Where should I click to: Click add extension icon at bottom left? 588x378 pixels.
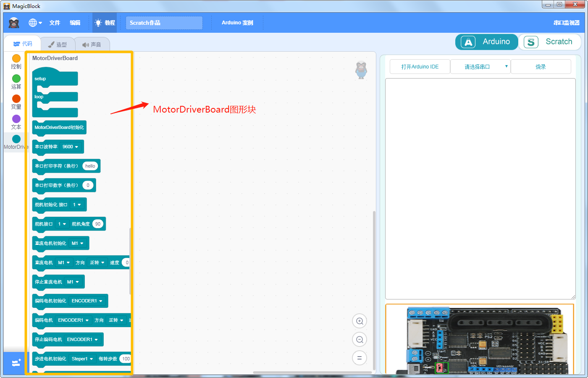(16, 363)
